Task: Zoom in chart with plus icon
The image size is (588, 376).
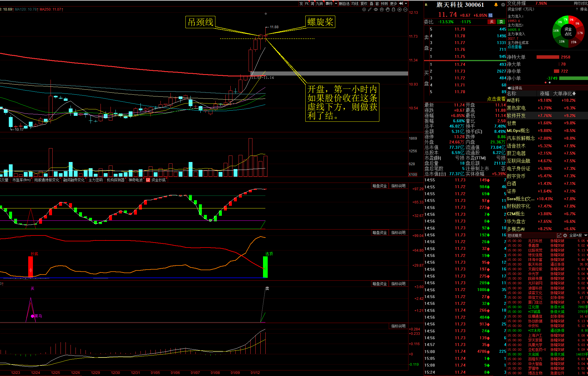Action: (x=399, y=10)
